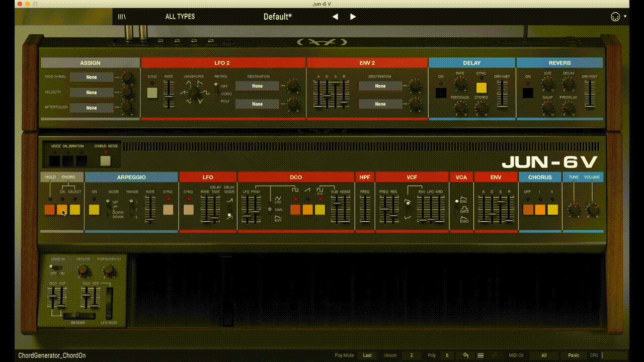Click the DCO sub oscillator waveform button
The height and width of the screenshot is (362, 644).
(320, 210)
